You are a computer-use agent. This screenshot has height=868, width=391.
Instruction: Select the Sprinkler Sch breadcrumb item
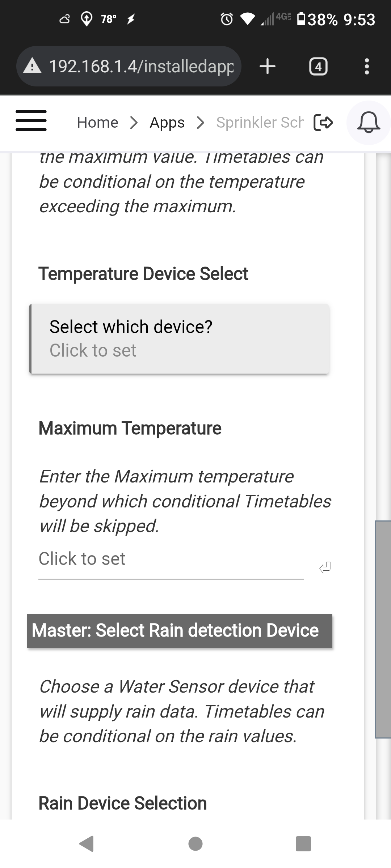tap(260, 123)
